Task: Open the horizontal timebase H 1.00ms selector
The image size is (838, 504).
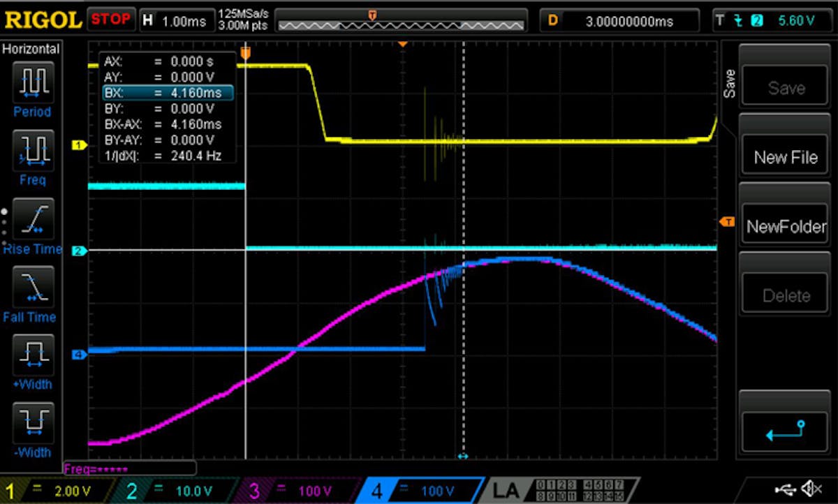Action: coord(177,19)
